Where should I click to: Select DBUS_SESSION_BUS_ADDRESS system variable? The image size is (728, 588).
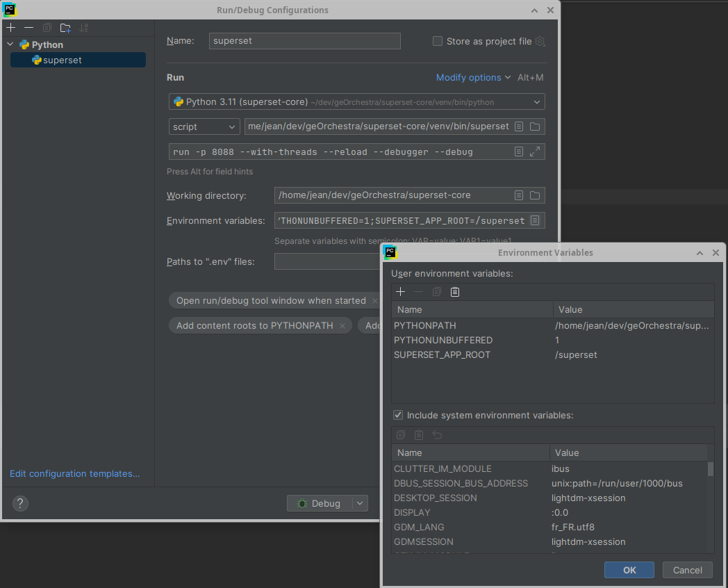[549, 484]
